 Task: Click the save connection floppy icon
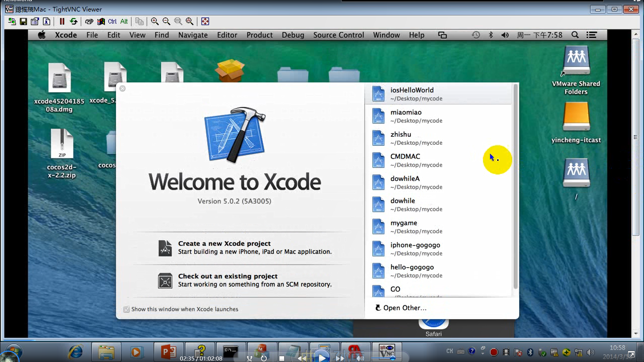coord(23,22)
